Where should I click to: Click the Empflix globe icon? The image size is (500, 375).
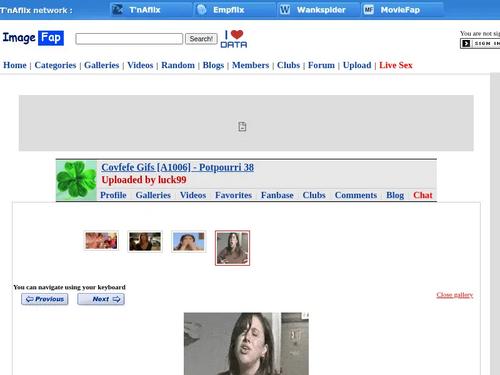click(201, 10)
